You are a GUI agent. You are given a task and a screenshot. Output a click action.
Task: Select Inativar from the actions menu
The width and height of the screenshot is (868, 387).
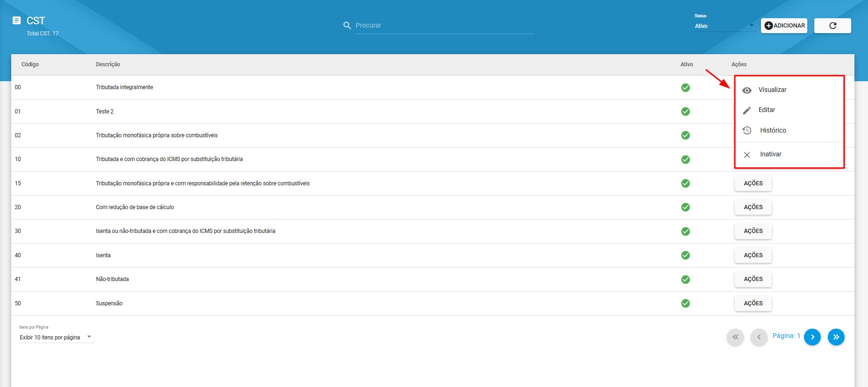coord(790,154)
